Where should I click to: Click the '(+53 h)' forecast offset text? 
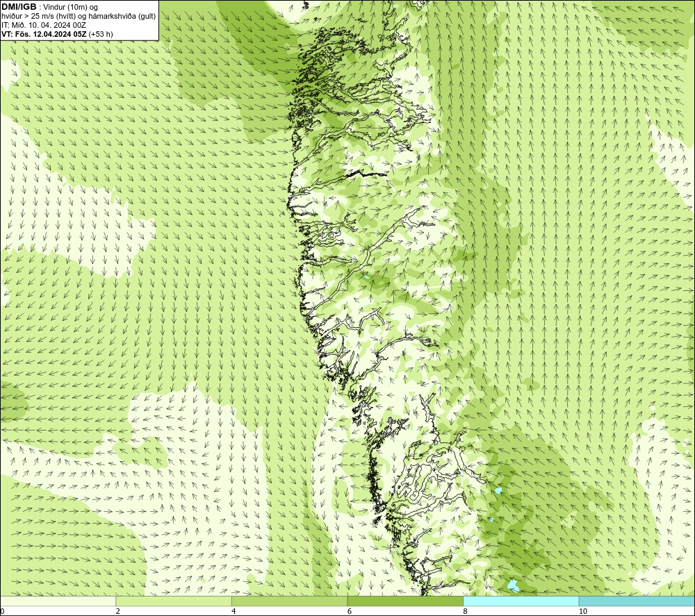tap(101, 34)
